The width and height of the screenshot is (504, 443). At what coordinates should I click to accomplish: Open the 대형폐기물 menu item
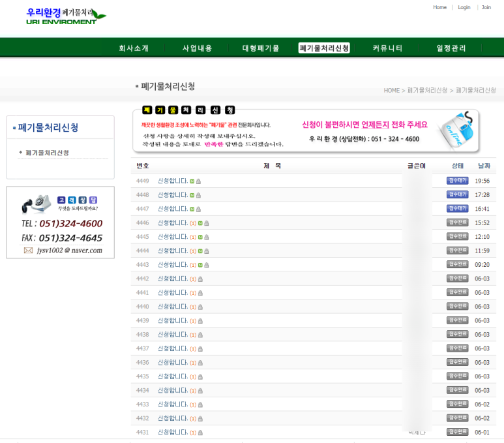(x=261, y=48)
